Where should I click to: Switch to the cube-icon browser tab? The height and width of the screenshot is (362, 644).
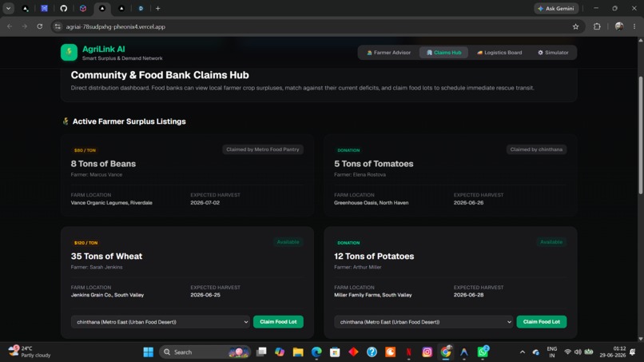click(83, 8)
